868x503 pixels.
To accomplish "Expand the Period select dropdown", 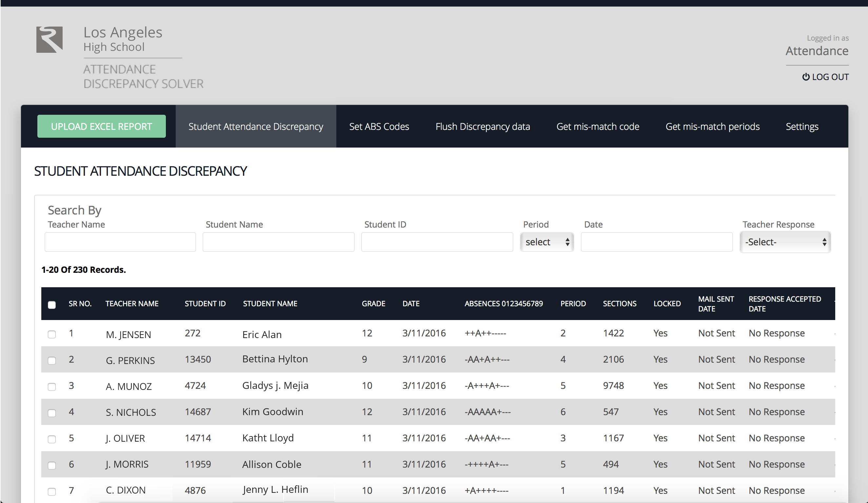I will tap(547, 242).
